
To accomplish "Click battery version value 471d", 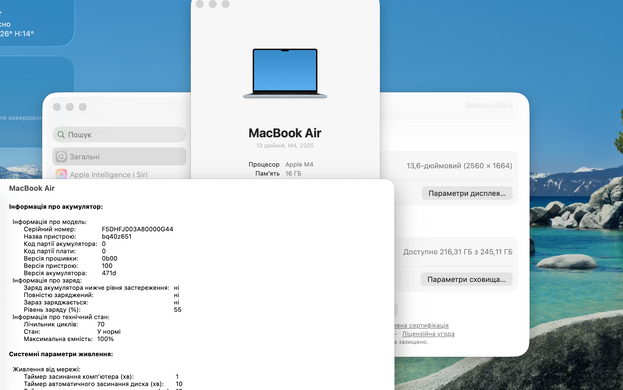I will pyautogui.click(x=109, y=273).
